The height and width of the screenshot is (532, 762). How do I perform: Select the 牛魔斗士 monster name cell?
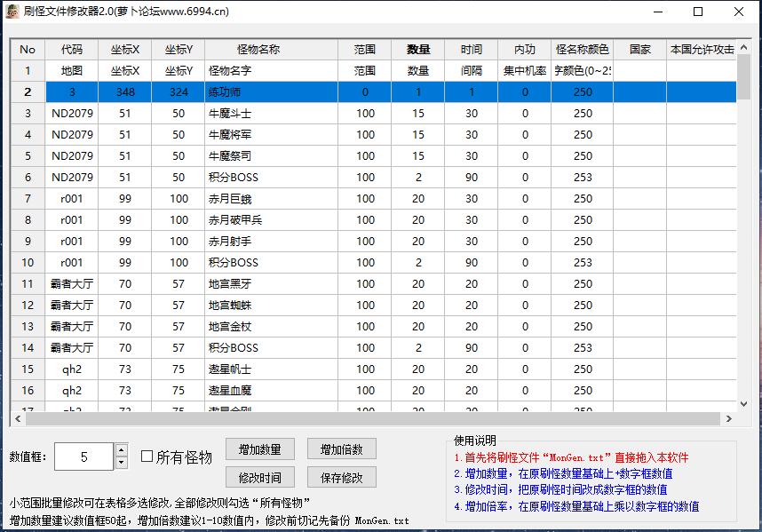(271, 114)
